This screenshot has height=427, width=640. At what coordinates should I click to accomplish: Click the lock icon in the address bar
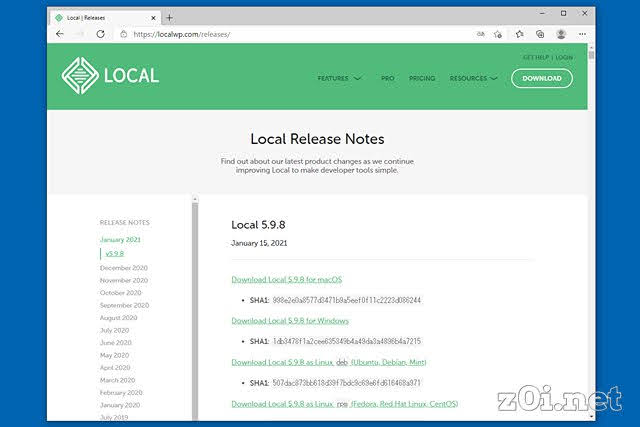[x=124, y=34]
